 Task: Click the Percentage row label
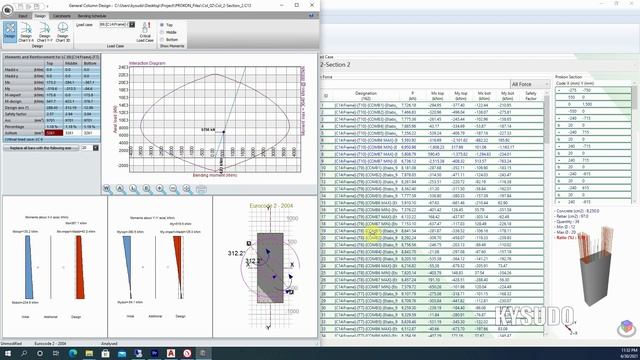(16, 127)
